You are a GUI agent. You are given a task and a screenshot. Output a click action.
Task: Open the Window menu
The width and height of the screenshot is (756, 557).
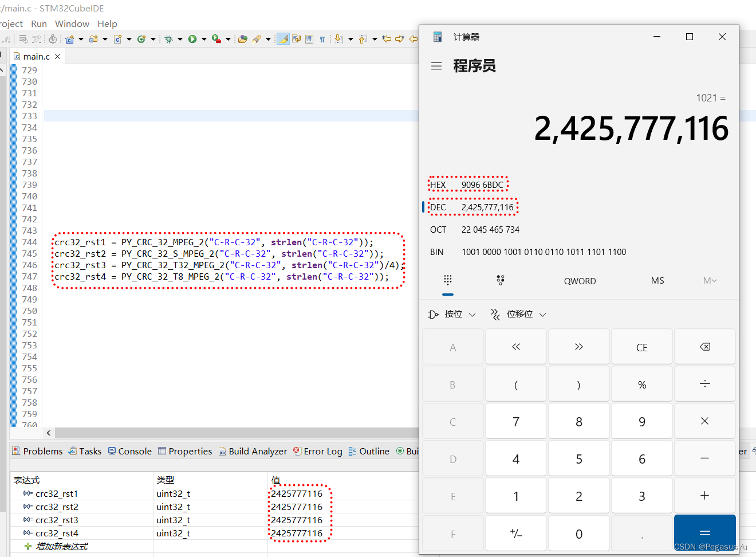(72, 23)
